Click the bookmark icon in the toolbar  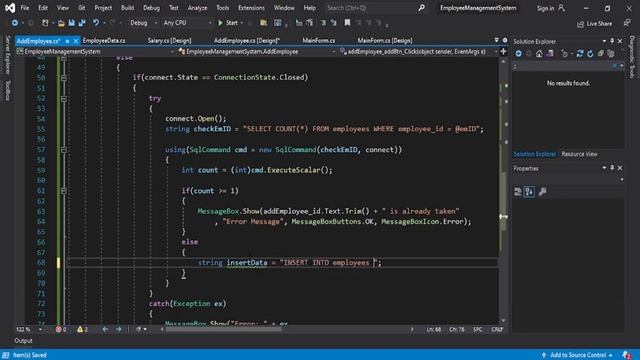(x=347, y=23)
